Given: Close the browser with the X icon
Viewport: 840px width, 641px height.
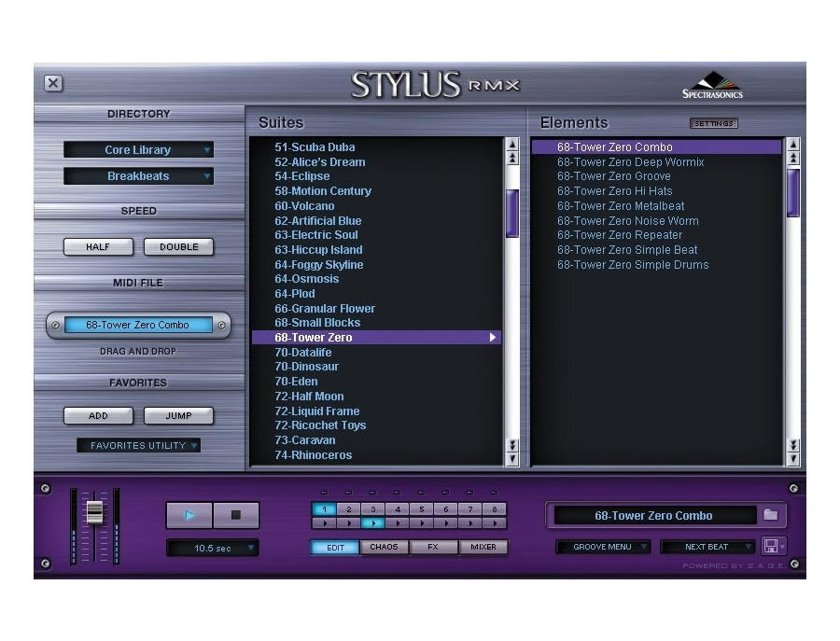Looking at the screenshot, I should point(53,84).
